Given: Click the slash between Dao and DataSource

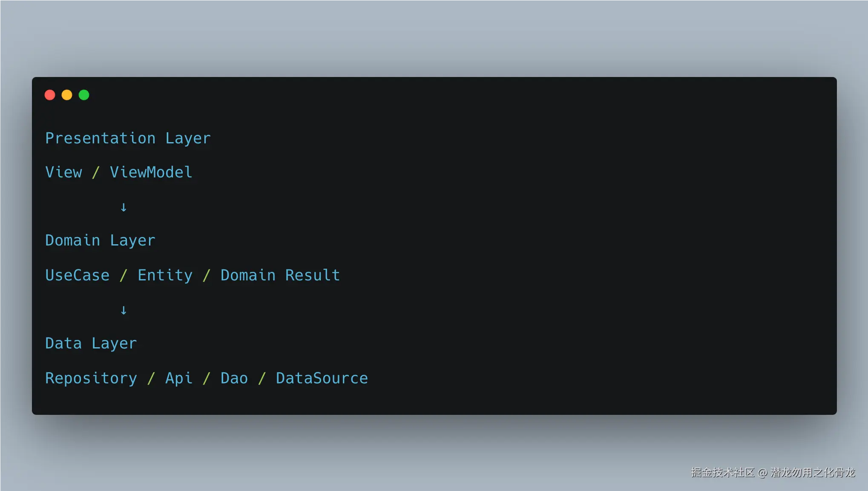Looking at the screenshot, I should 262,378.
